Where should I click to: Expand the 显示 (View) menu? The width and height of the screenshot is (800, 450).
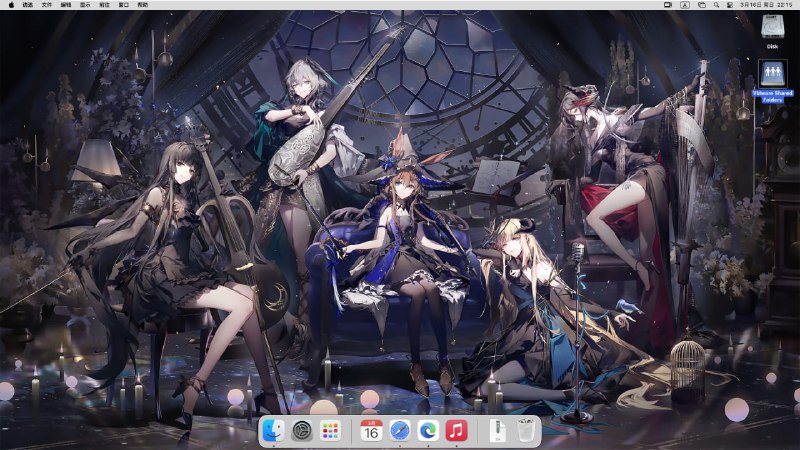tap(85, 5)
